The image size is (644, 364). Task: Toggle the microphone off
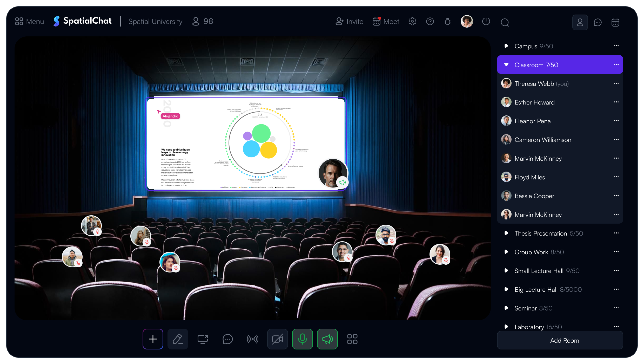(x=303, y=339)
